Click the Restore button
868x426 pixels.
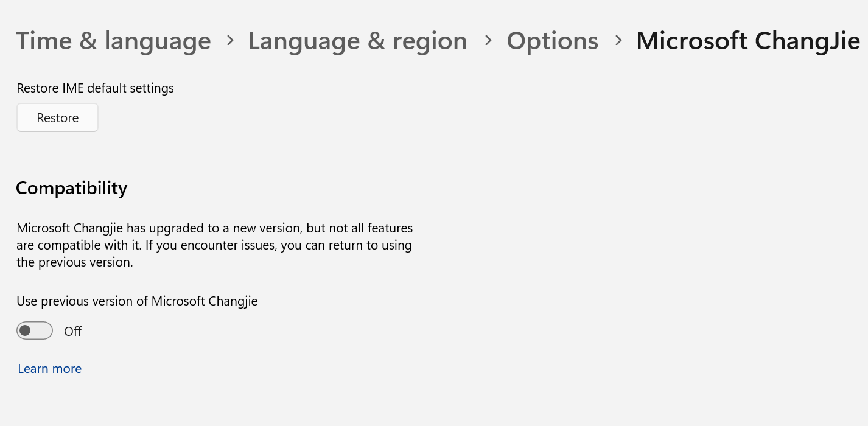(57, 117)
